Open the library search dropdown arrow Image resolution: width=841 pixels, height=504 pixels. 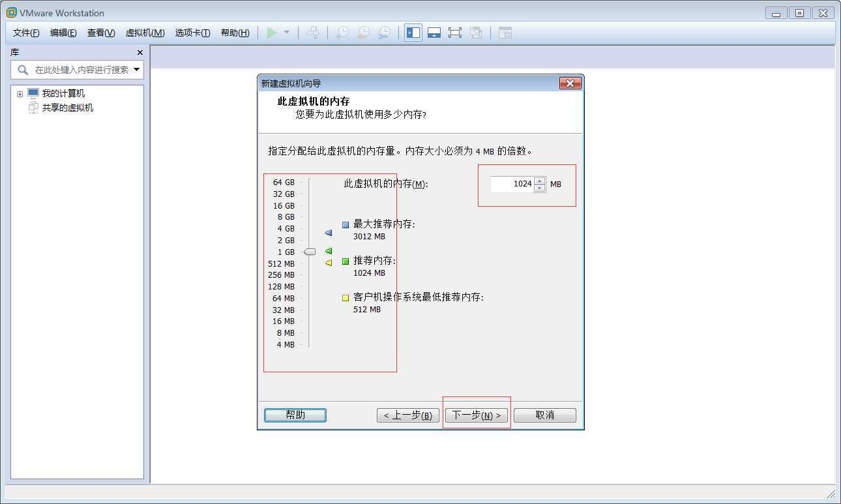click(137, 70)
